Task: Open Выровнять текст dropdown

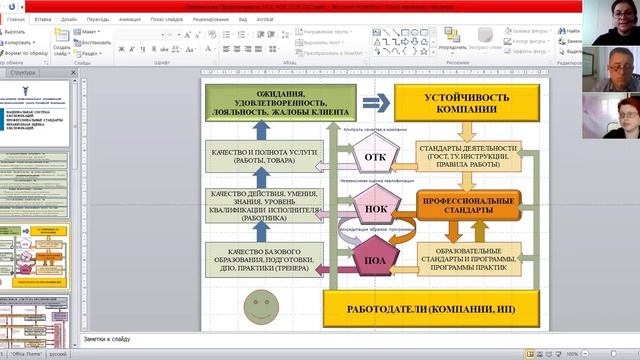Action: 320,42
